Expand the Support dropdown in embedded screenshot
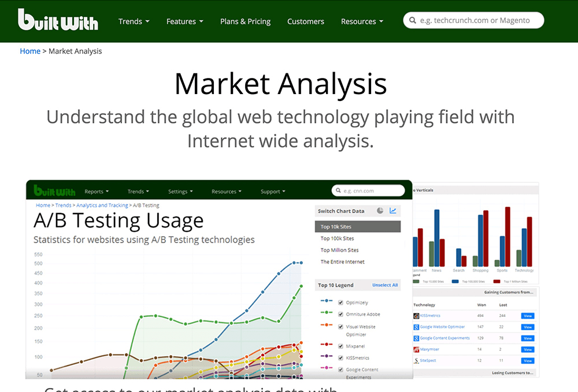Screen dimensions: 578x392 pos(273,192)
